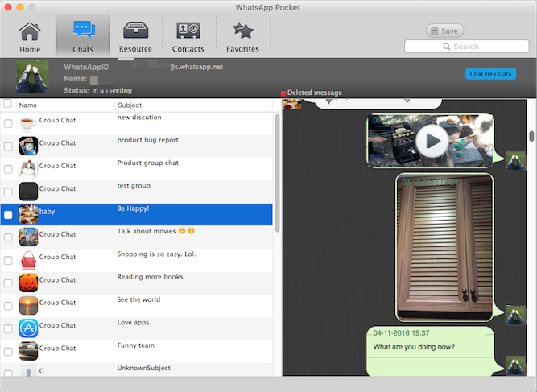Check the 'Product group chat' checkbox

pos(8,169)
